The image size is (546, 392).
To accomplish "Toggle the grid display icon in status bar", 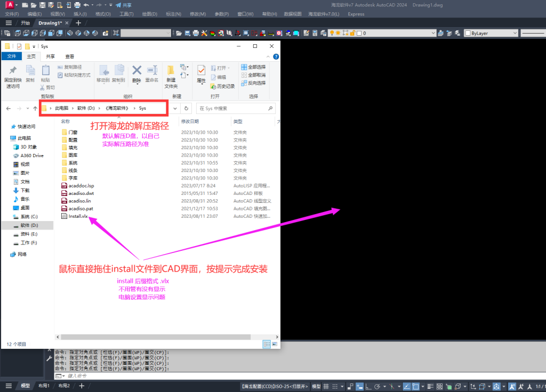I will (x=326, y=387).
